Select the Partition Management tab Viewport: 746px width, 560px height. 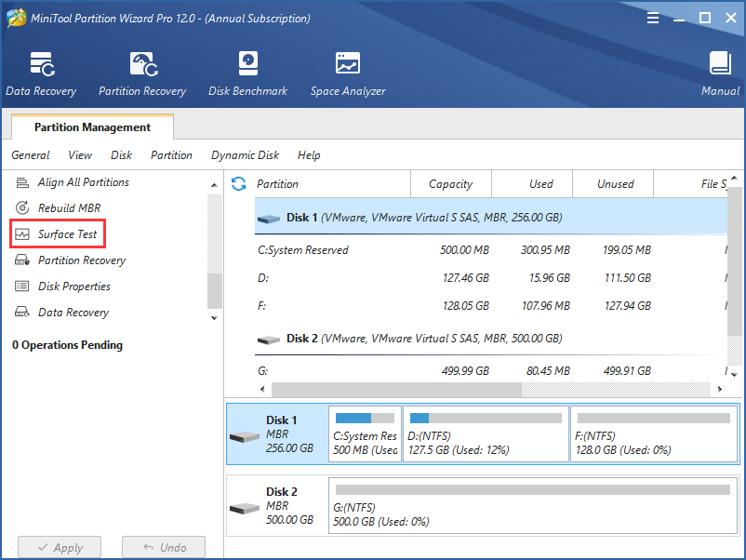point(92,127)
